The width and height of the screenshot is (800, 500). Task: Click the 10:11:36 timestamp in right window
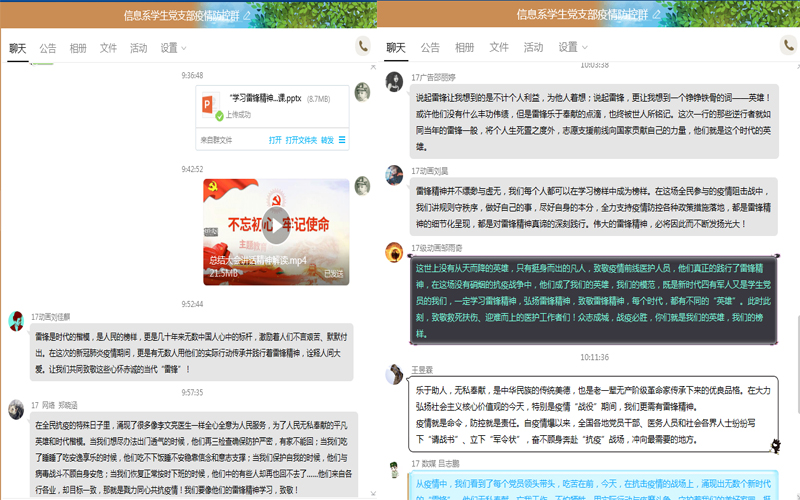tap(594, 357)
